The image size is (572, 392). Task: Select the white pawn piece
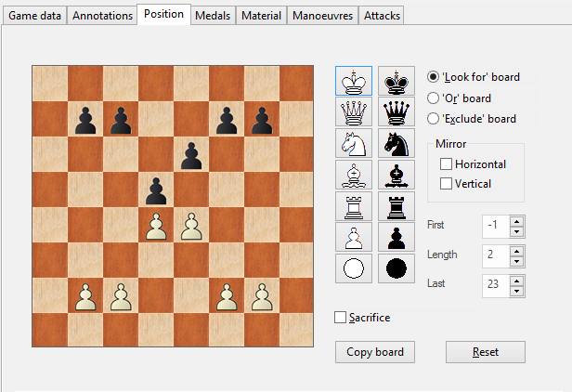point(353,237)
